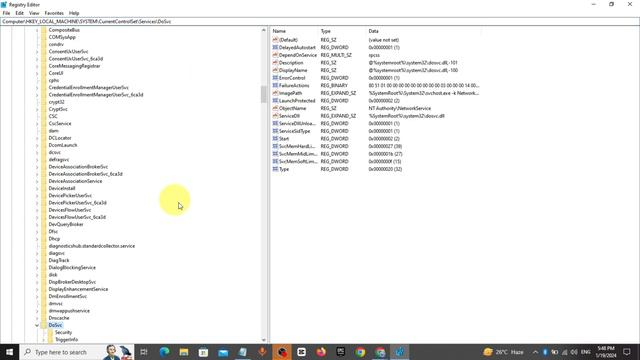Click the string icon beside ServiceDll
The image size is (640, 360).
pyautogui.click(x=275, y=116)
